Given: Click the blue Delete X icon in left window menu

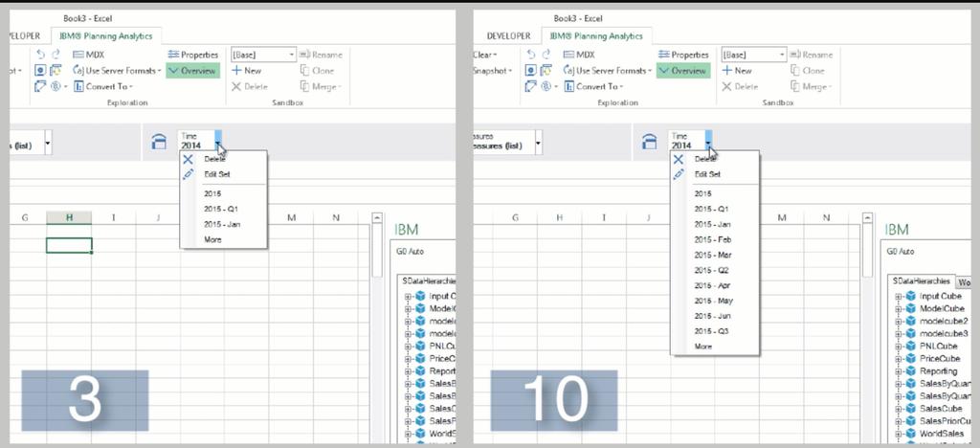Looking at the screenshot, I should (188, 159).
